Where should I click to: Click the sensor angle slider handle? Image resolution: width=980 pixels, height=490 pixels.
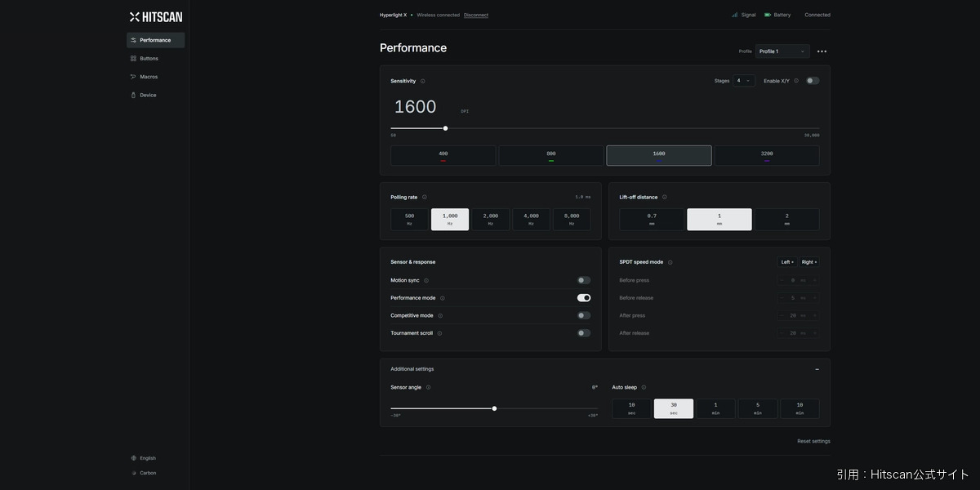coord(494,408)
